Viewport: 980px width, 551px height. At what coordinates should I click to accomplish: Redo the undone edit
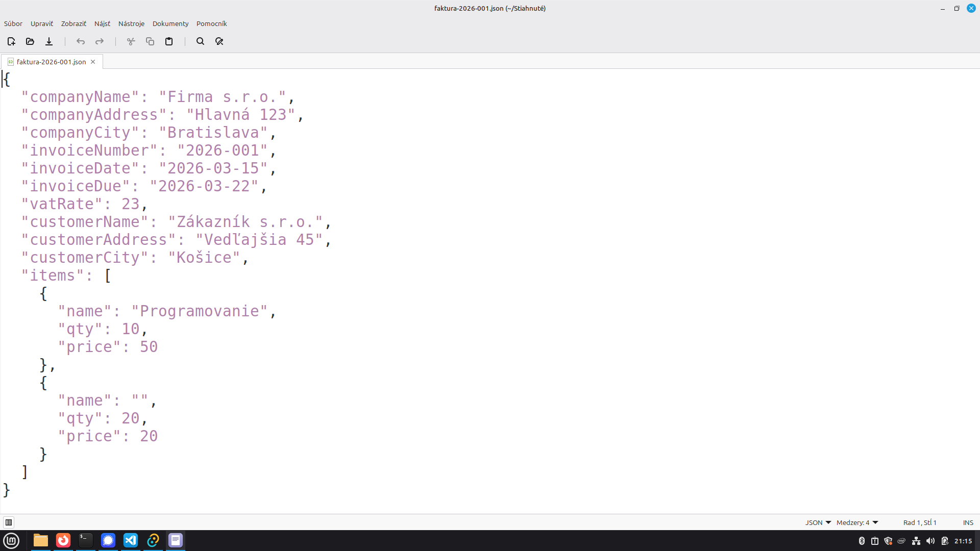click(99, 41)
